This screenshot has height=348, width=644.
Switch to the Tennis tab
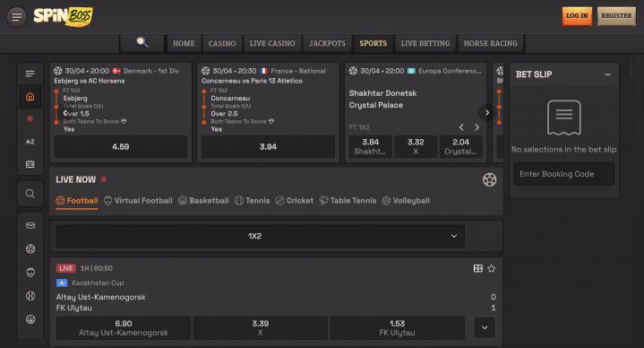pos(253,201)
